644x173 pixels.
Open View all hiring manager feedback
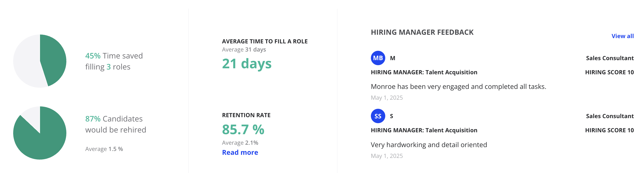(x=622, y=36)
